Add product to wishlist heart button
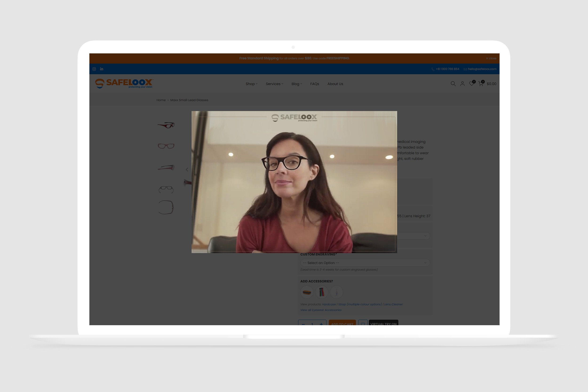Screen dimensions: 588x392 (x=363, y=323)
